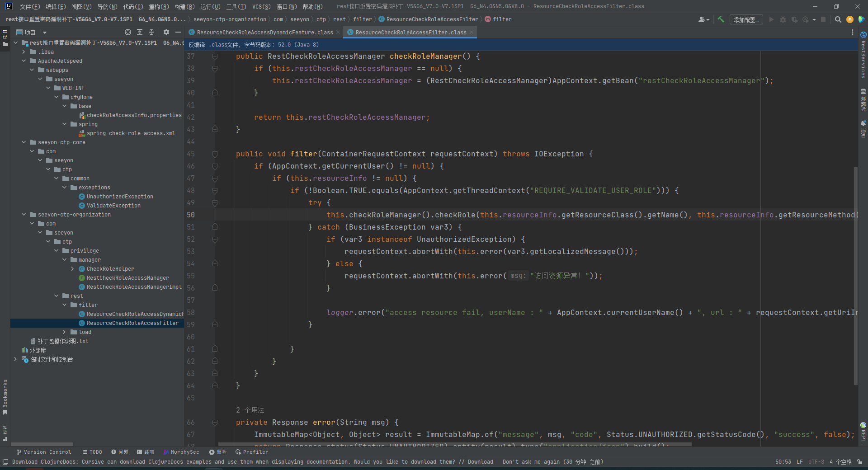The height and width of the screenshot is (470, 868).
Task: Click the 添加配置 button
Action: [745, 20]
